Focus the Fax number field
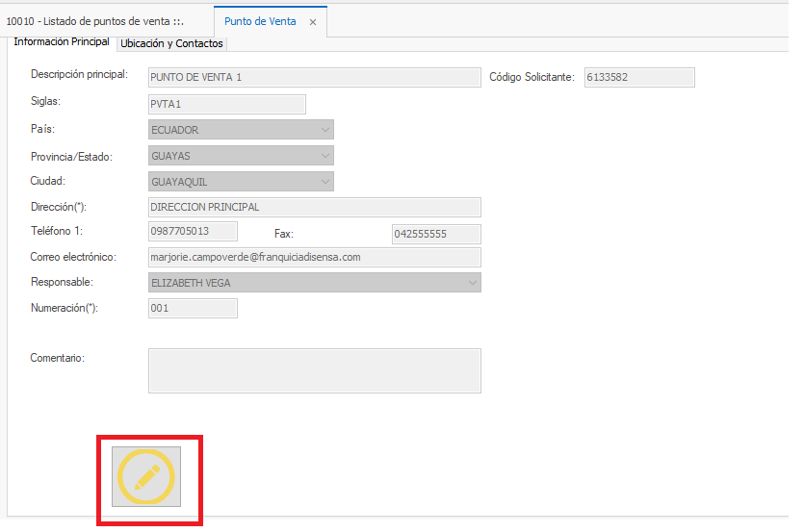Viewport: 804px width, 532px height. pyautogui.click(x=436, y=234)
